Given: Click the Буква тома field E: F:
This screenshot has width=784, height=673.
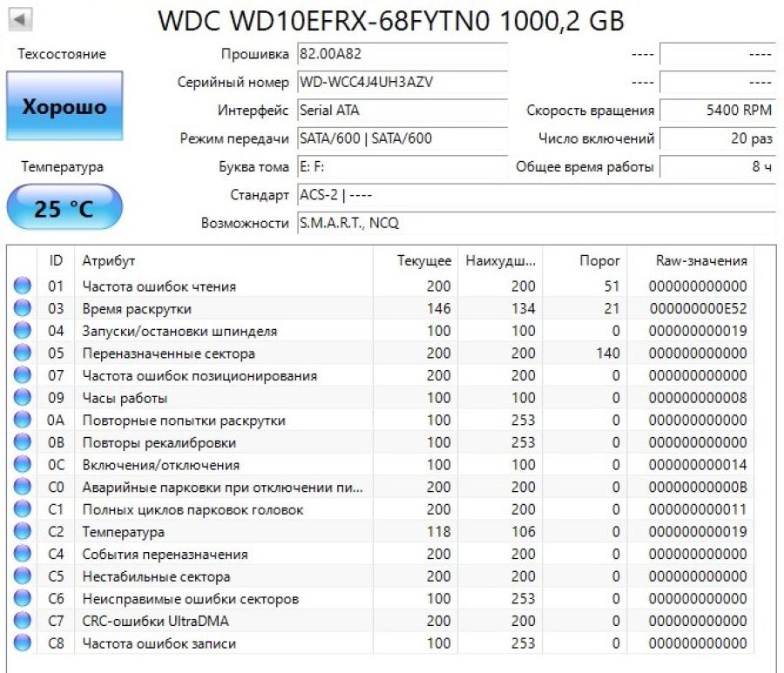Looking at the screenshot, I should tap(402, 166).
